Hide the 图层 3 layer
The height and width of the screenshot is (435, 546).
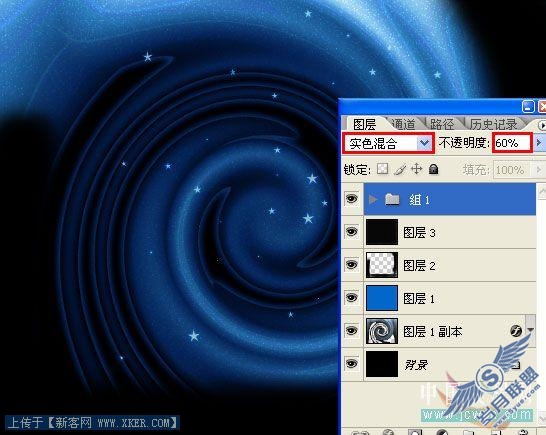pyautogui.click(x=351, y=231)
